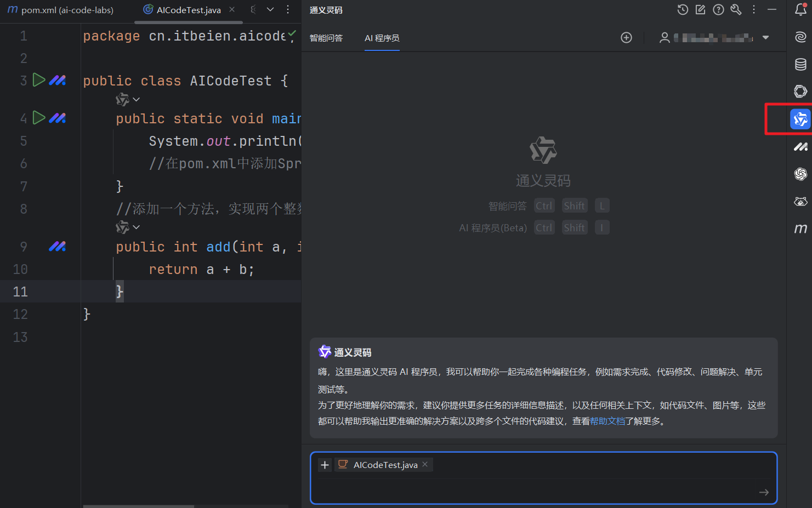The image size is (812, 508).
Task: Expand the user account dropdown arrow
Action: coord(766,38)
